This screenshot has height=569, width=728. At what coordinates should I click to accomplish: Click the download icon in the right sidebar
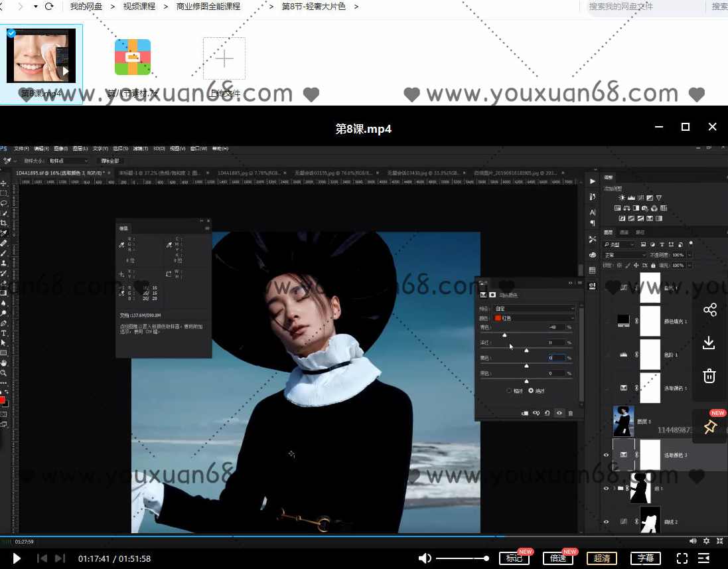coord(709,343)
